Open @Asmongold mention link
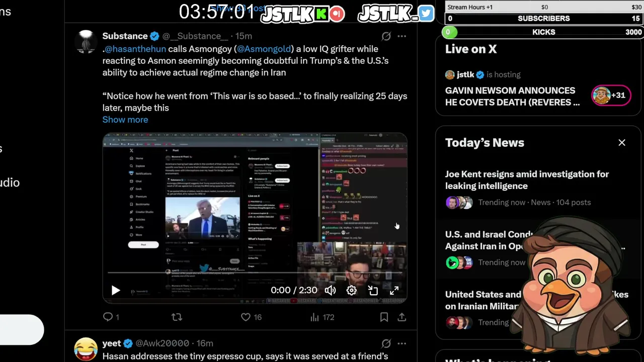This screenshot has height=362, width=644. (264, 49)
